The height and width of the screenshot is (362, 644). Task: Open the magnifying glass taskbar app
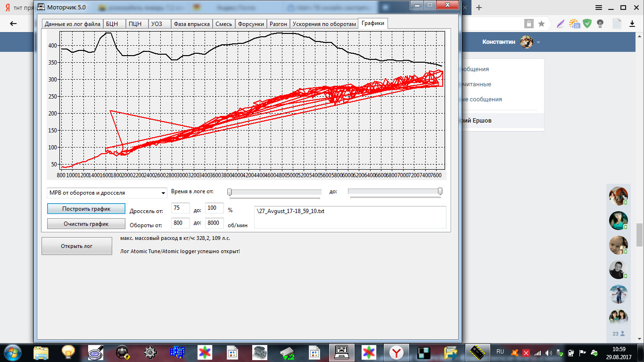pyautogui.click(x=96, y=352)
